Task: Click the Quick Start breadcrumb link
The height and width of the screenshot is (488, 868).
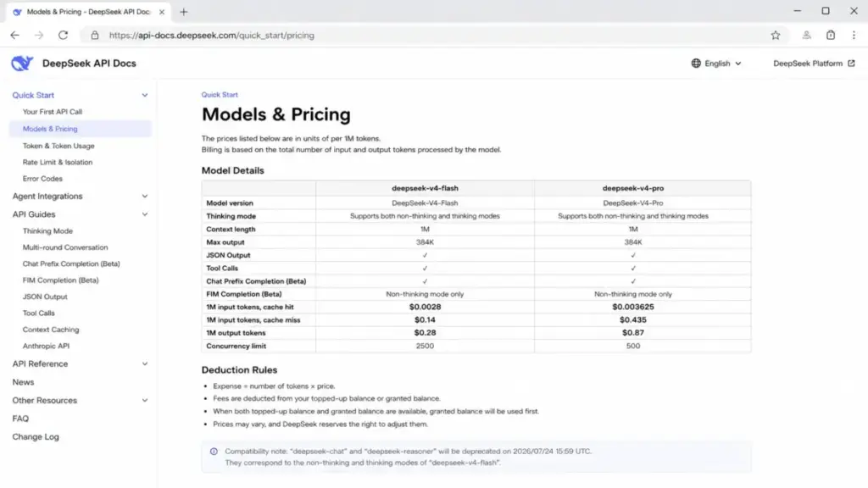Action: 220,95
